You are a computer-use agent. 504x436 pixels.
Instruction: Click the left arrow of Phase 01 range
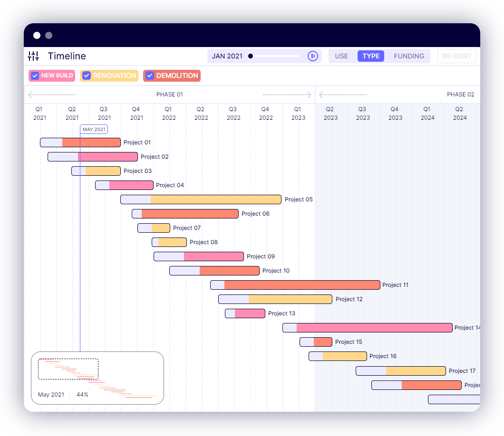pyautogui.click(x=30, y=95)
